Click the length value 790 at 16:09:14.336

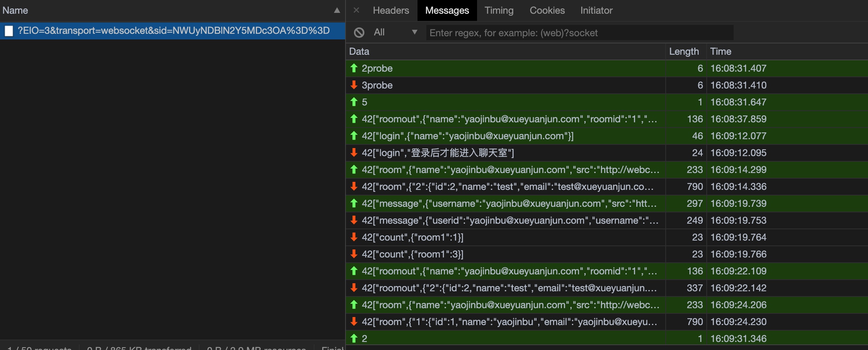(x=695, y=187)
